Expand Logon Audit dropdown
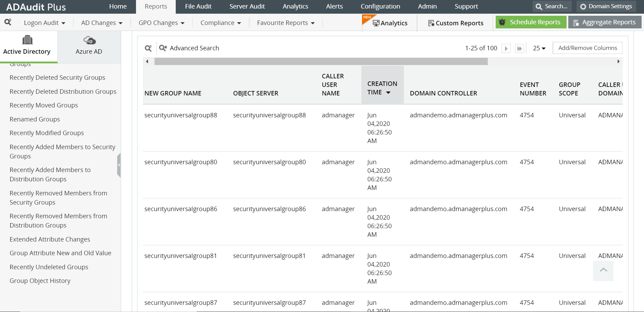Viewport: 644px width, 312px height. click(45, 23)
